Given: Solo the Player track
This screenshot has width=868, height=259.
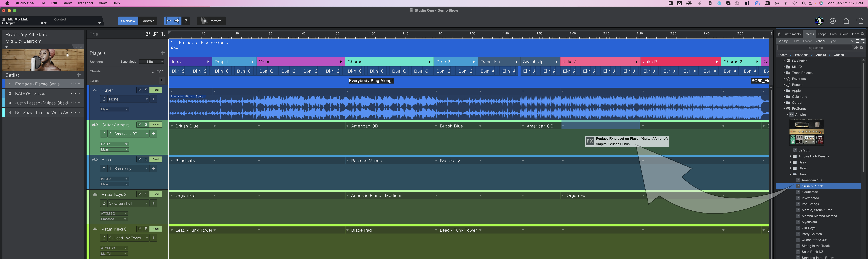Looking at the screenshot, I should (146, 90).
